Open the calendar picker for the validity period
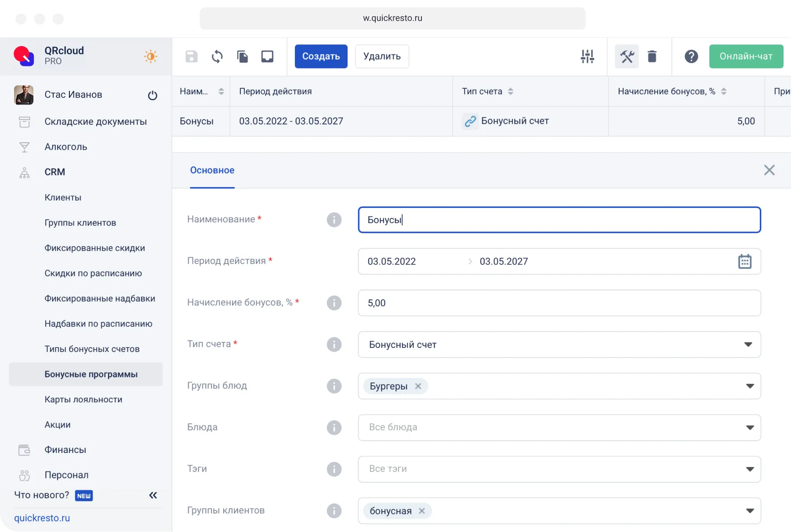The height and width of the screenshot is (532, 791). click(x=744, y=261)
